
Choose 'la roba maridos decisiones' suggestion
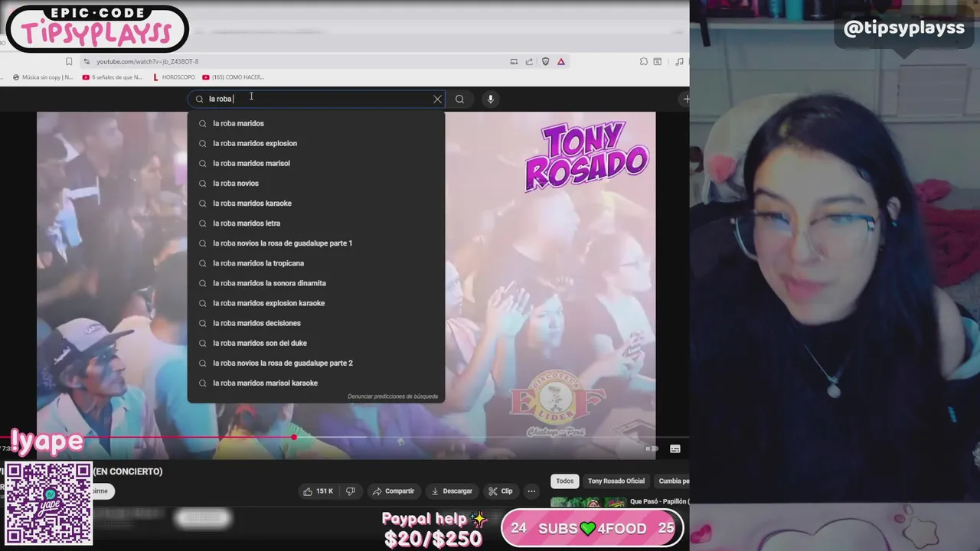315,323
